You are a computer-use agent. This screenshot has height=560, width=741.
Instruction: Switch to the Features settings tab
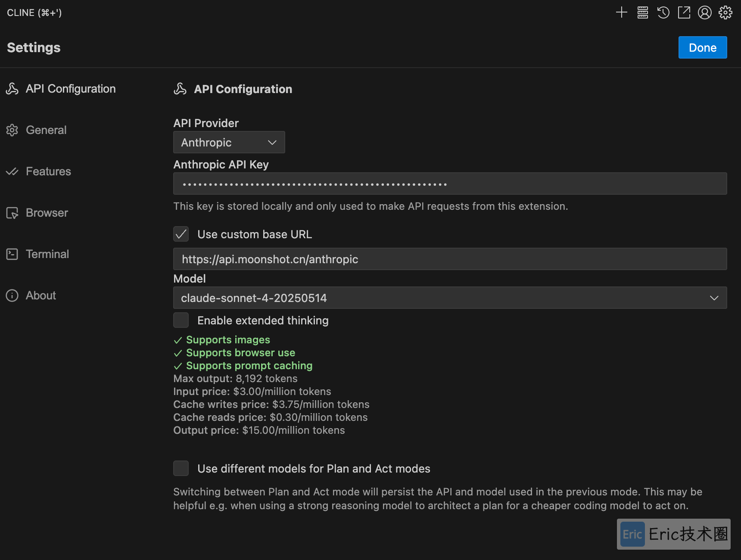click(x=48, y=171)
